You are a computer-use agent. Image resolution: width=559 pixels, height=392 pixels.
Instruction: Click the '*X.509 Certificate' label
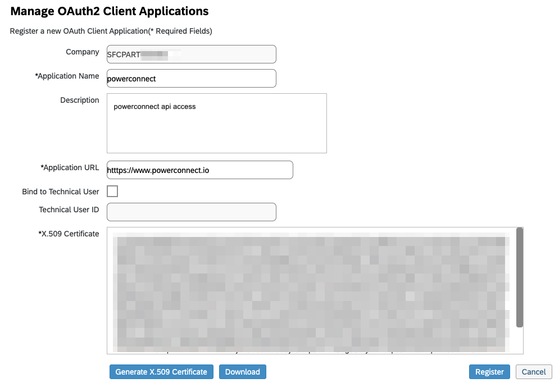(69, 234)
